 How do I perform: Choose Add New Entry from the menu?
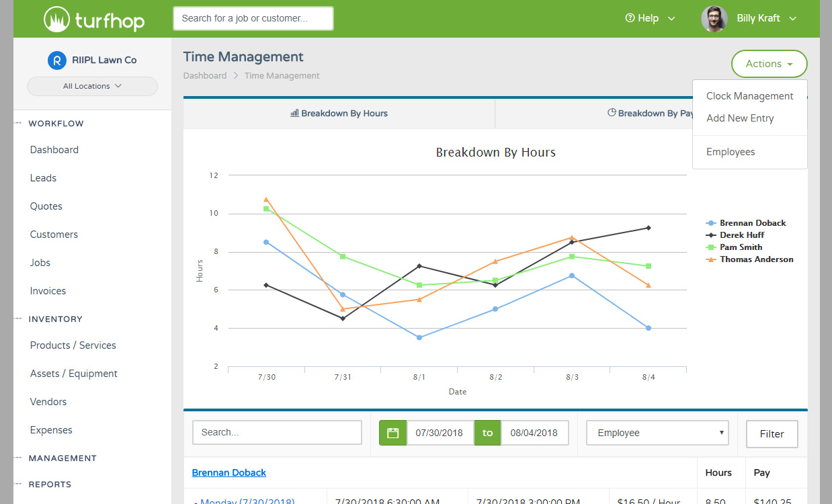click(740, 118)
